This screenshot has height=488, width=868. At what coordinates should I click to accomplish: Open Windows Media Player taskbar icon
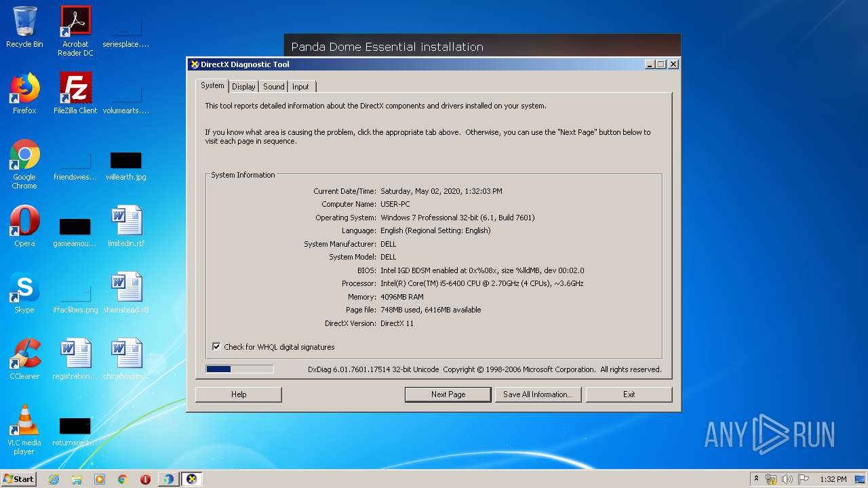coord(100,479)
